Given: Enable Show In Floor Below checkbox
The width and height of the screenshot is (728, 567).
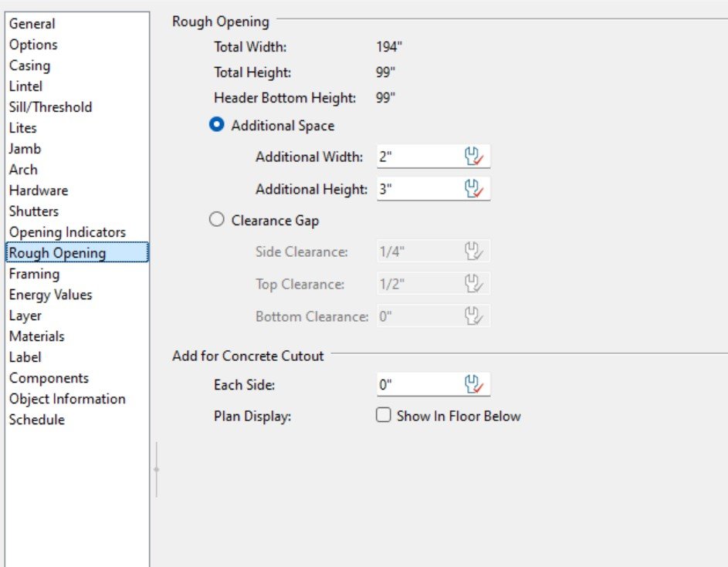Looking at the screenshot, I should pyautogui.click(x=383, y=416).
